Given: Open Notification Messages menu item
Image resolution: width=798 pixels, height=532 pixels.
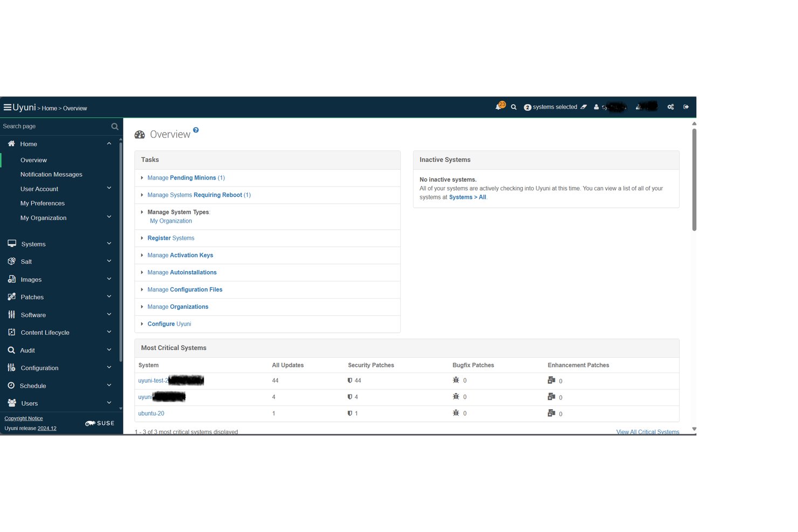Looking at the screenshot, I should 51,175.
